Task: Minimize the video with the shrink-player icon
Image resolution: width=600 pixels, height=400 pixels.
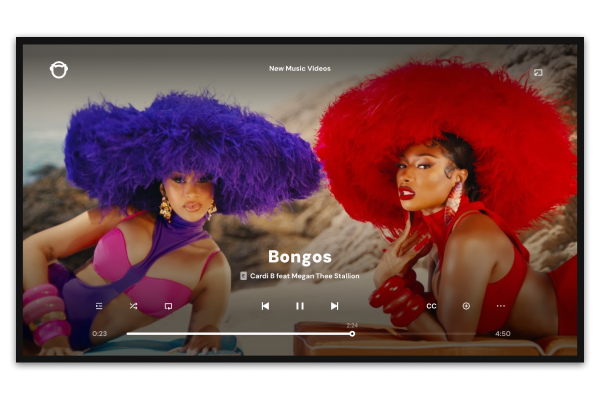Action: click(x=538, y=72)
